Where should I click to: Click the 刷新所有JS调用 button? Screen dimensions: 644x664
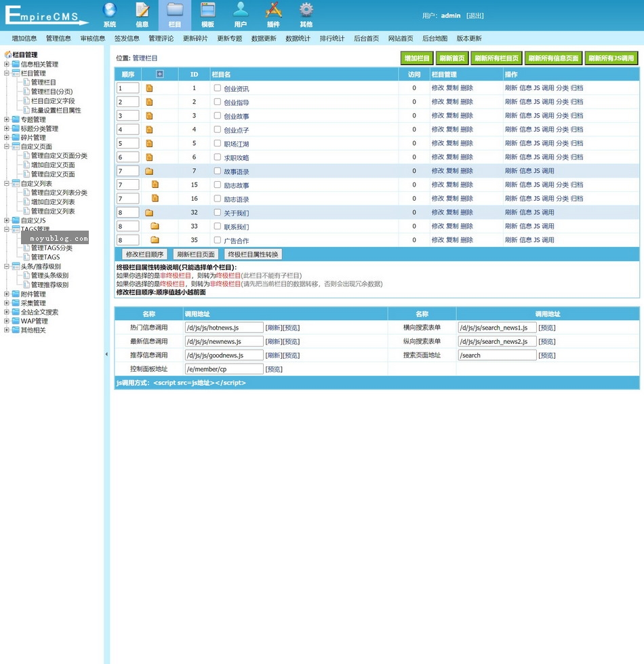click(x=611, y=58)
